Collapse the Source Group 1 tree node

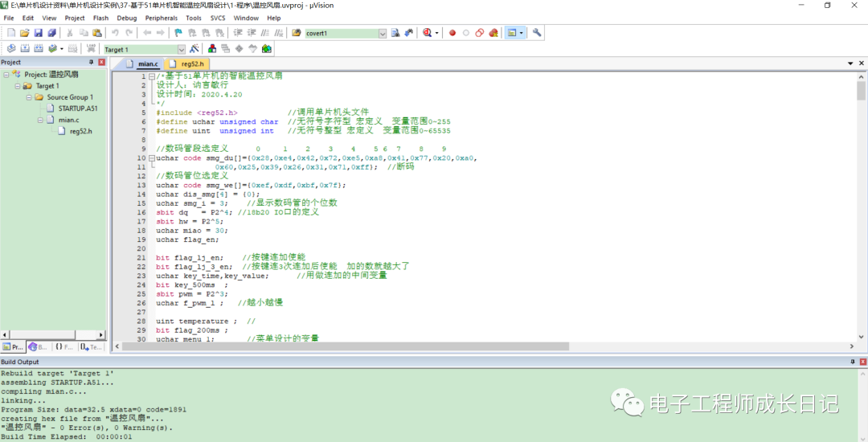click(29, 97)
